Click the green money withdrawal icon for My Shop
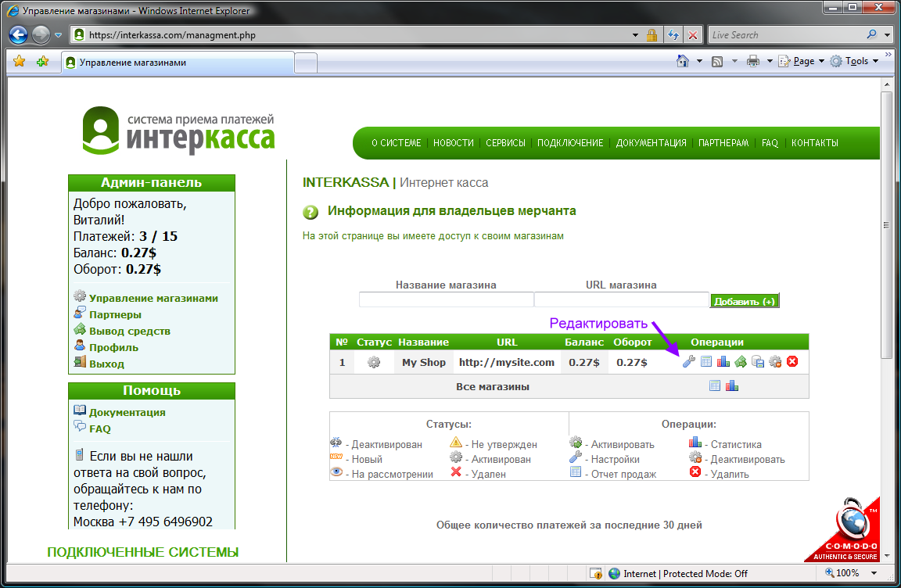Viewport: 901px width, 588px height. (x=741, y=362)
